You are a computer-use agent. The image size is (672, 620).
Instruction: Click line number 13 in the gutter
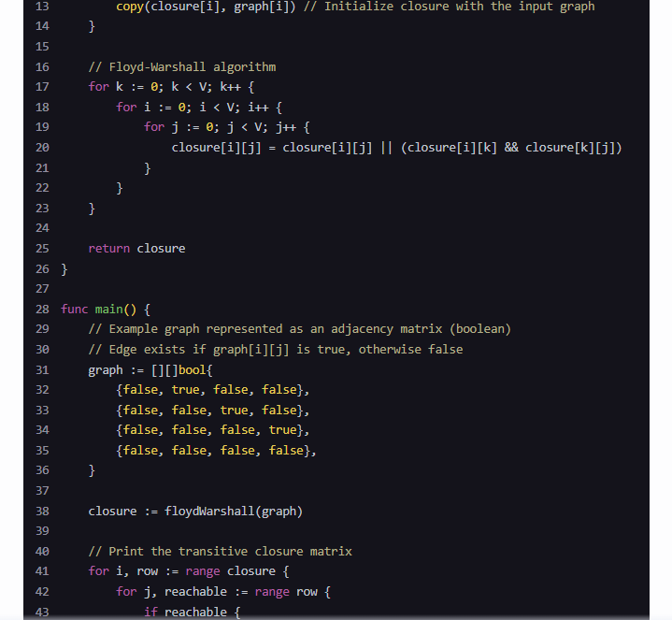tap(42, 7)
